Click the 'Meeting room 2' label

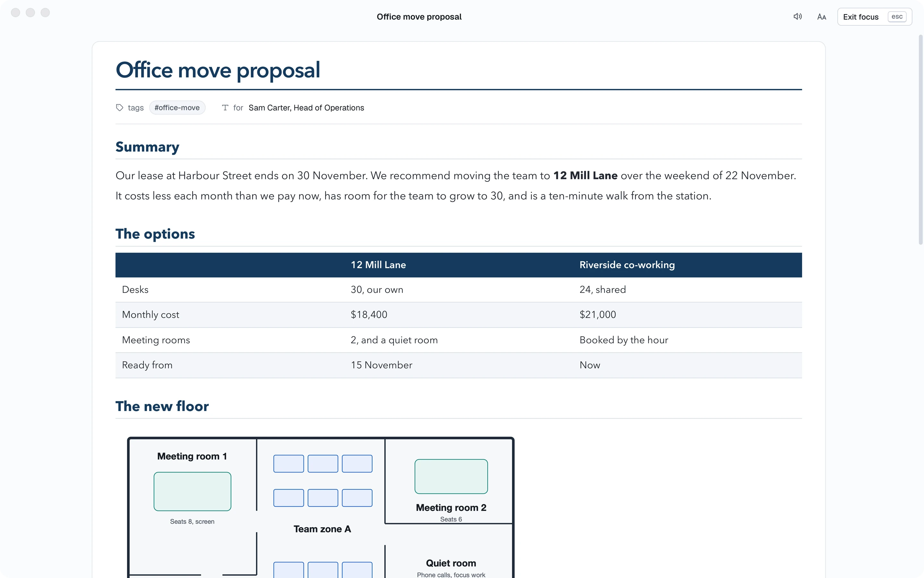pos(451,508)
